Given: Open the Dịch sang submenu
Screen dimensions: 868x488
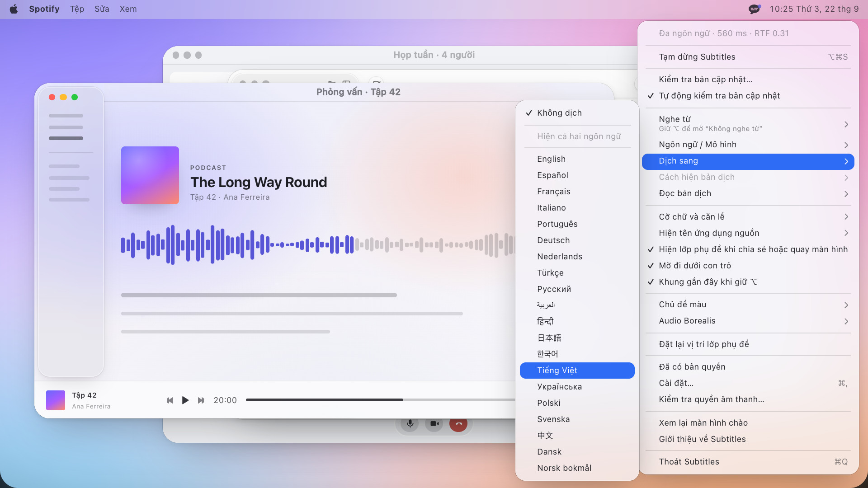Looking at the screenshot, I should (x=748, y=161).
